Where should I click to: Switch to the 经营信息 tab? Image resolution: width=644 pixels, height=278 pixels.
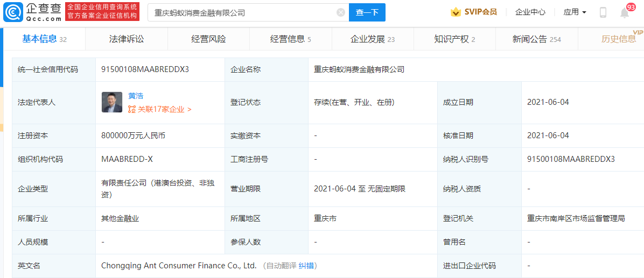[291, 39]
